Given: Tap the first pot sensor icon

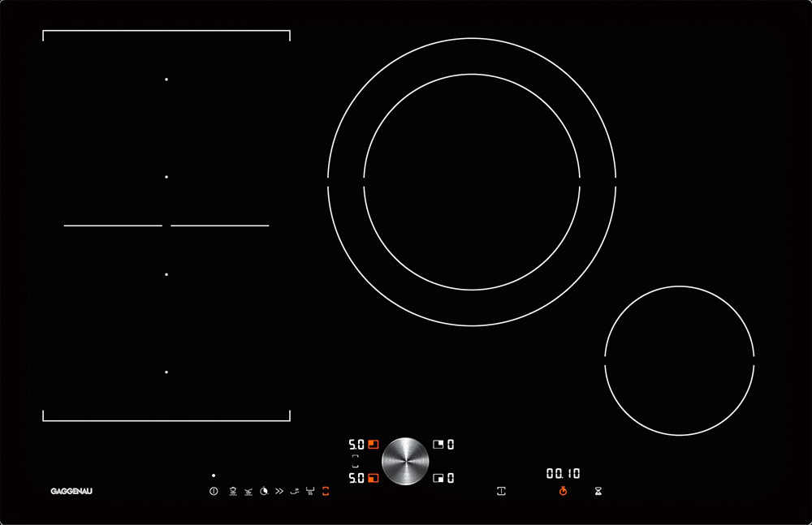Looking at the screenshot, I should (233, 491).
